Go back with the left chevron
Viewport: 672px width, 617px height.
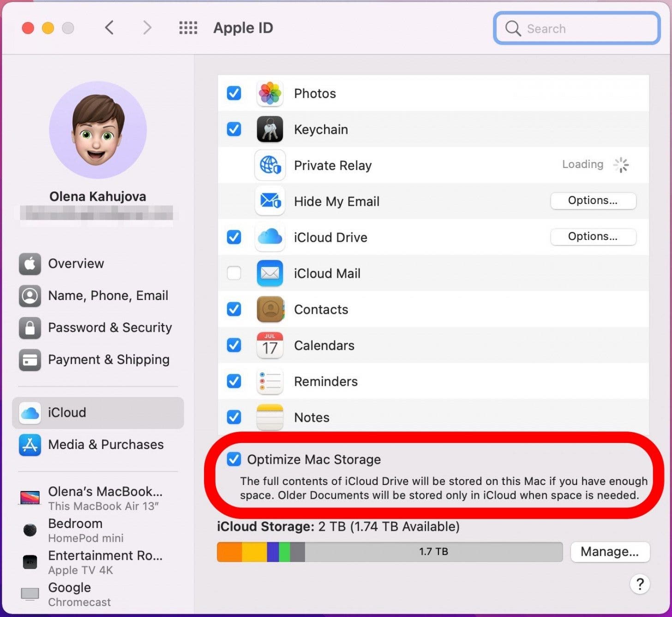pyautogui.click(x=109, y=28)
